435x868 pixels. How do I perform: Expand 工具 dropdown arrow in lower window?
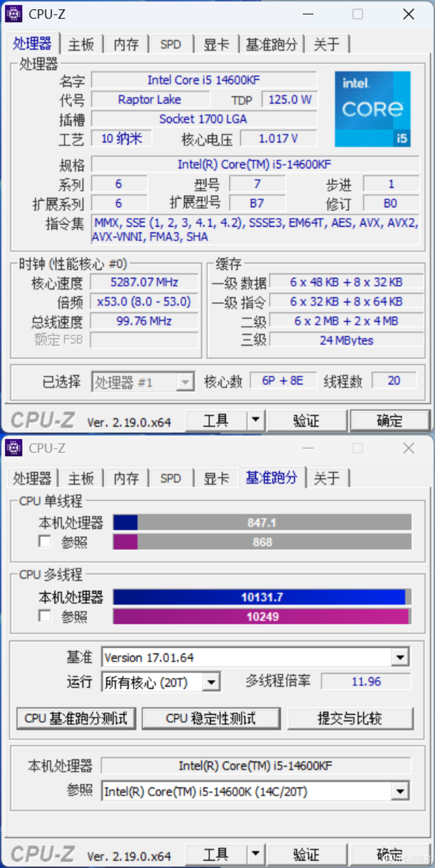pos(256,853)
